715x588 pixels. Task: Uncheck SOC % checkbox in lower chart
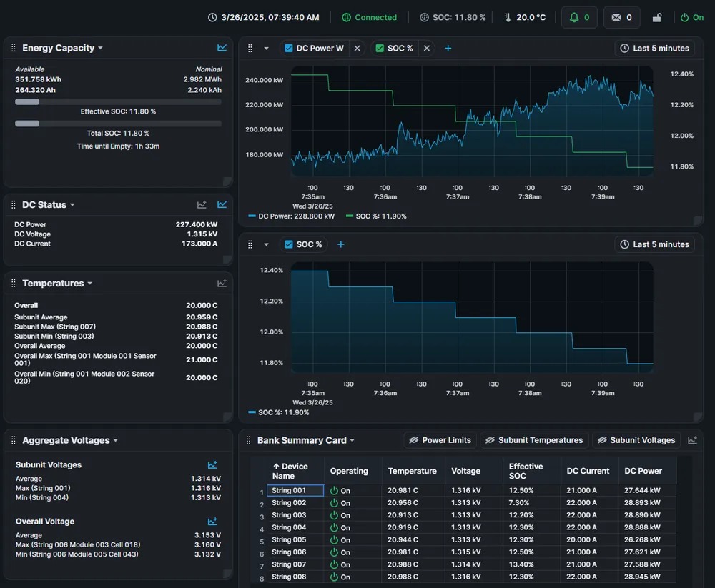[x=289, y=244]
